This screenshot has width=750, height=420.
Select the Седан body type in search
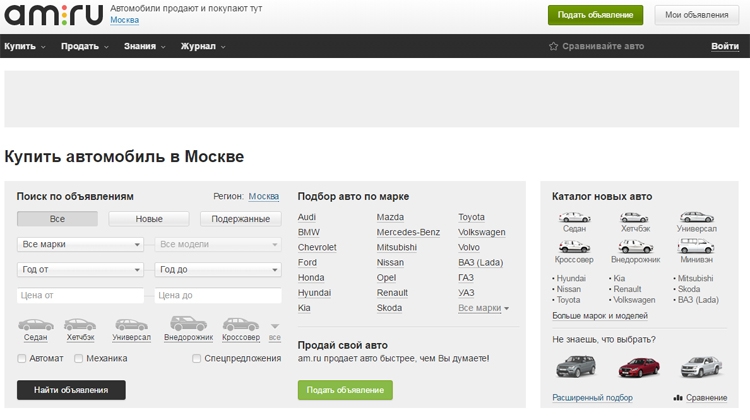35,330
